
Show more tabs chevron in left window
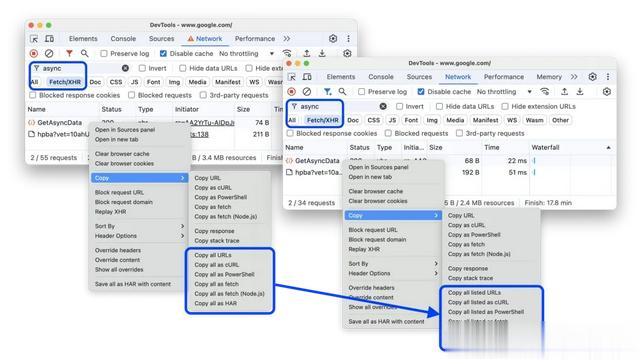click(287, 39)
